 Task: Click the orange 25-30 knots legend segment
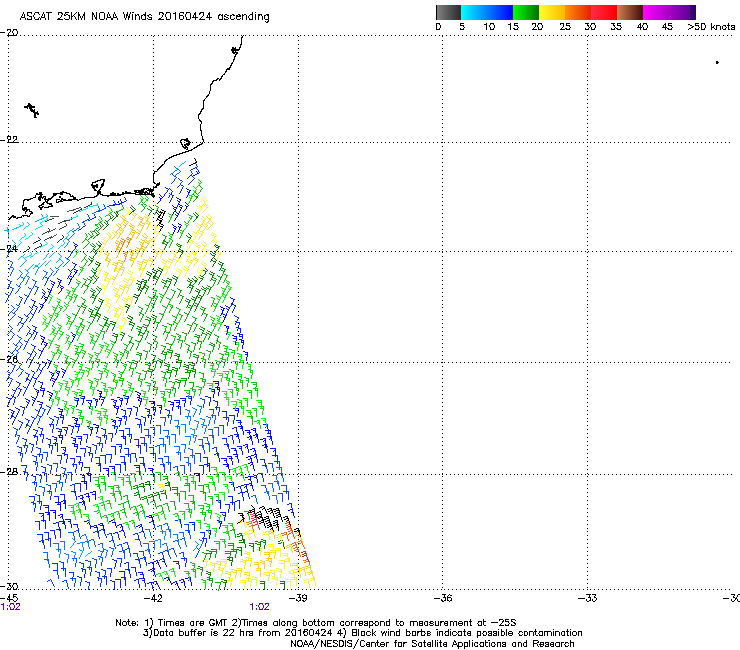(x=578, y=12)
